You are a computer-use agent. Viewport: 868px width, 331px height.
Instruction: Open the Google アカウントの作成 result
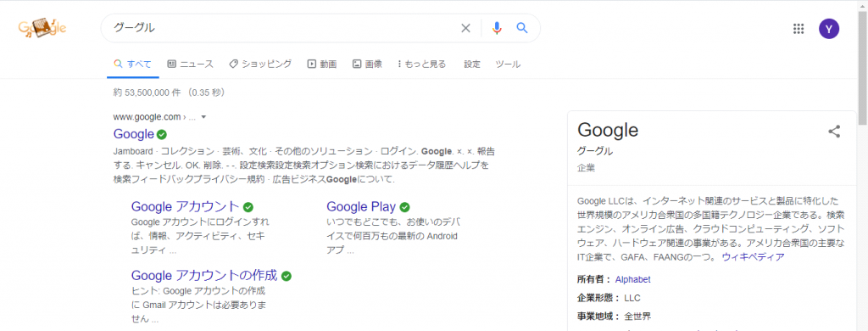(203, 275)
